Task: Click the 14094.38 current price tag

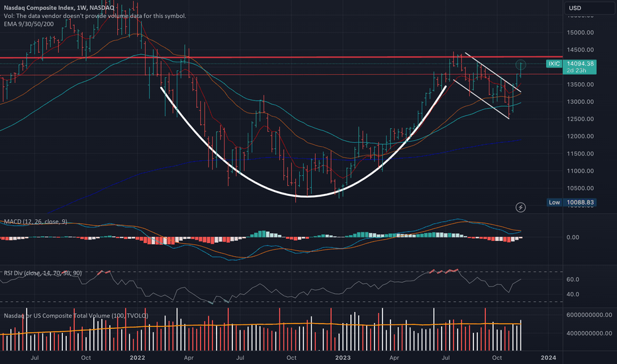Action: pyautogui.click(x=580, y=66)
